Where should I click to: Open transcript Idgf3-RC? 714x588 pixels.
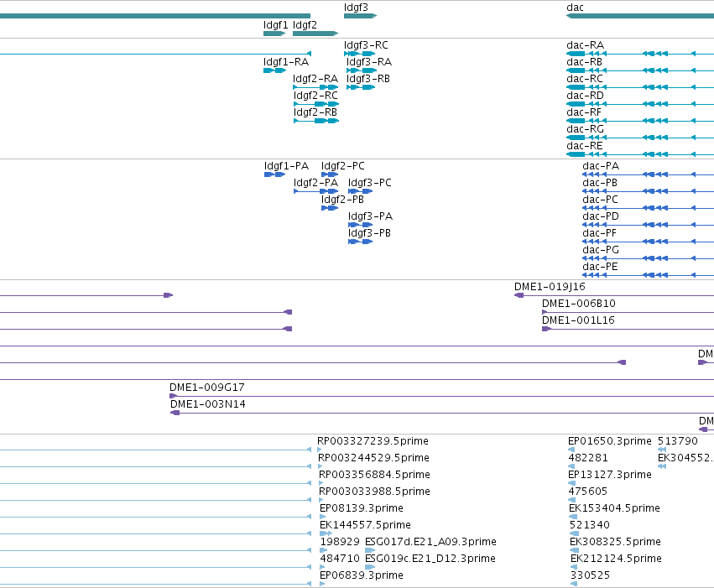[x=366, y=45]
